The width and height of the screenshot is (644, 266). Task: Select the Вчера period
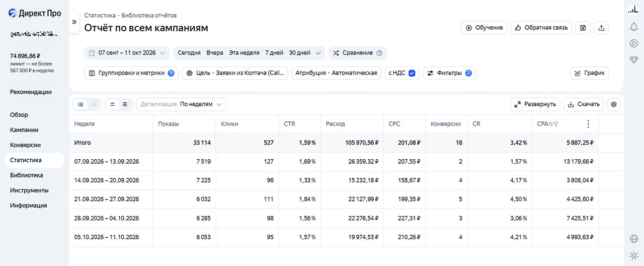coord(215,53)
